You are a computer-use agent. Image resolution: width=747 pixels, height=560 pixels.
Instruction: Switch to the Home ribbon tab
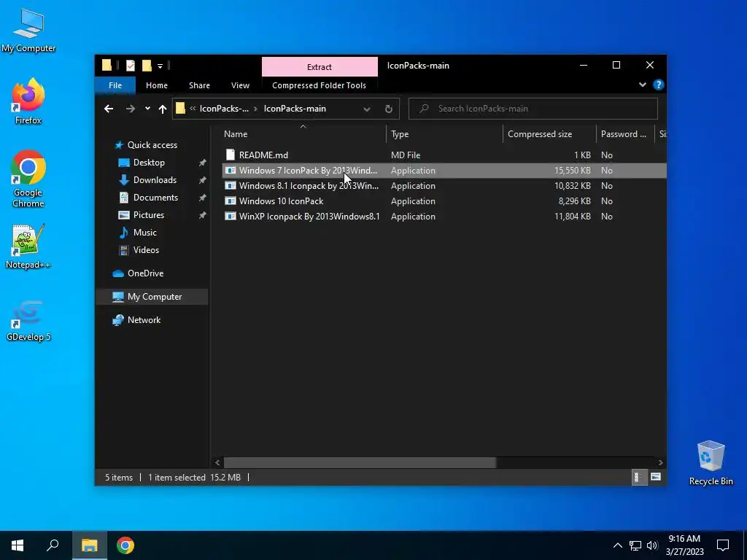[157, 85]
